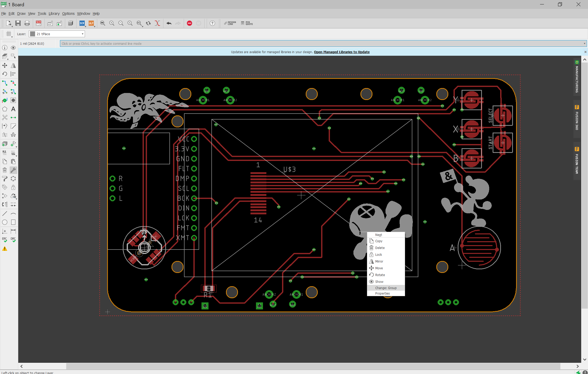Open the Draw menu
The image size is (588, 374).
[21, 14]
